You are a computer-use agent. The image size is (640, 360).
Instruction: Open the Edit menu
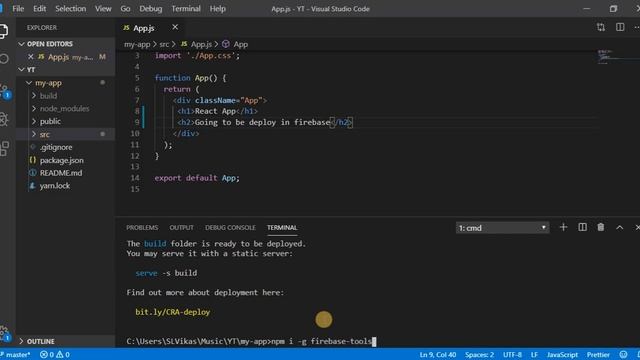point(39,9)
